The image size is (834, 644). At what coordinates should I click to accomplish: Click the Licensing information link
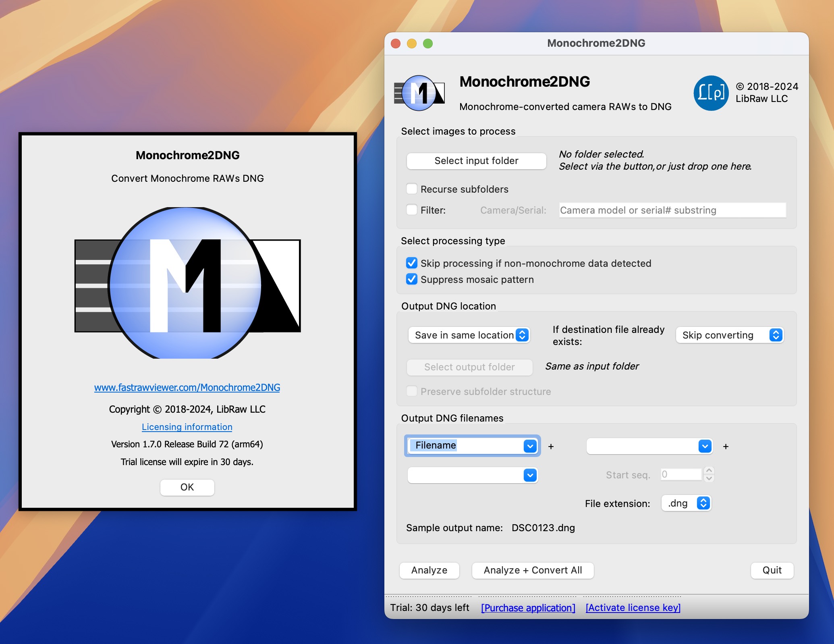pyautogui.click(x=187, y=426)
